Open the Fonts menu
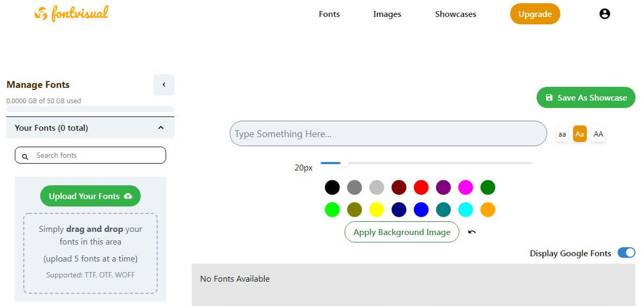644x306 pixels. (329, 14)
